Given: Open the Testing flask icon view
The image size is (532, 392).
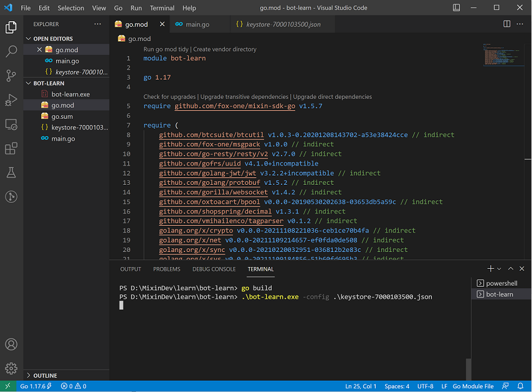Looking at the screenshot, I should pyautogui.click(x=11, y=172).
